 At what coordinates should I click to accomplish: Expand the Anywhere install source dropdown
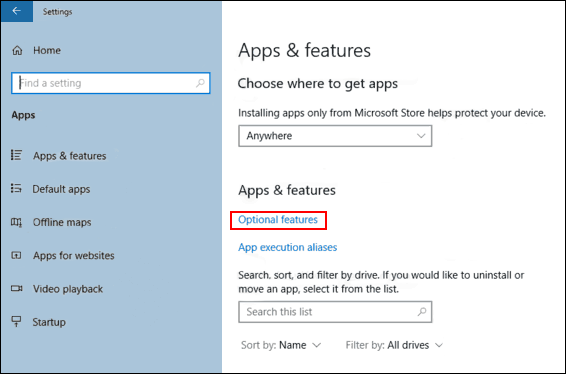[335, 136]
